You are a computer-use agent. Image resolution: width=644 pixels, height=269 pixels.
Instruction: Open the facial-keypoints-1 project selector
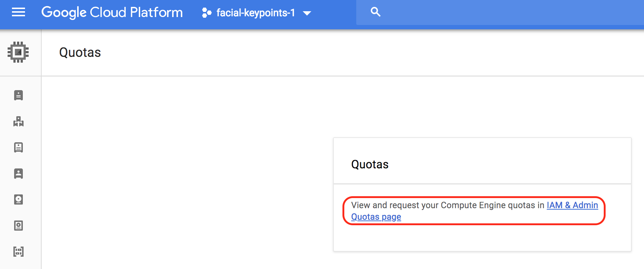[x=255, y=13]
